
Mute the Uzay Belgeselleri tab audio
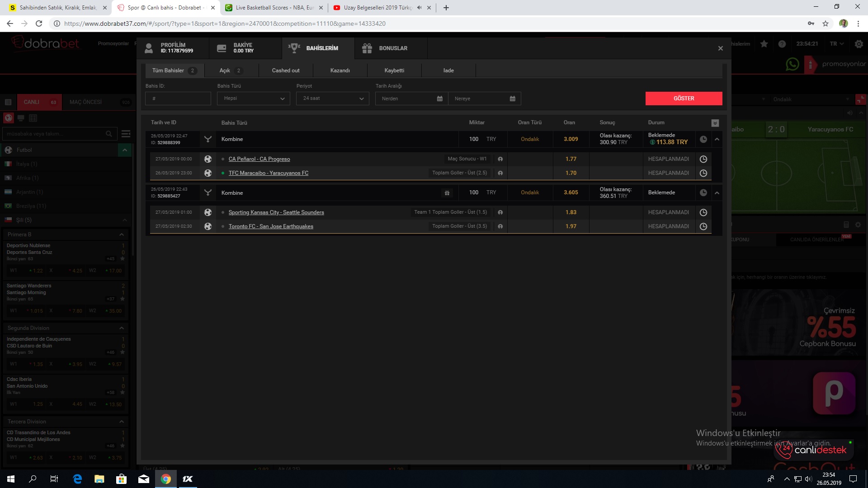[419, 8]
